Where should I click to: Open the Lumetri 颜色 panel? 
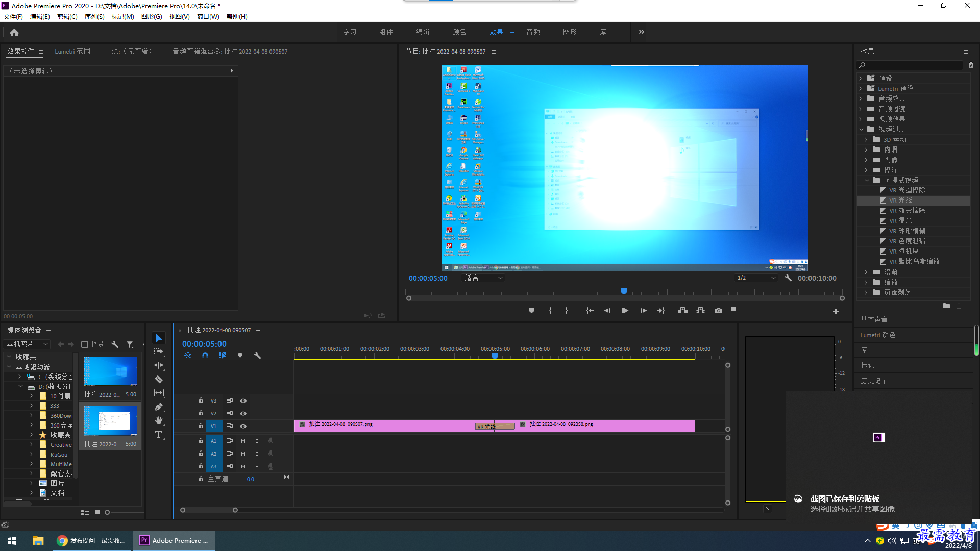click(x=877, y=335)
